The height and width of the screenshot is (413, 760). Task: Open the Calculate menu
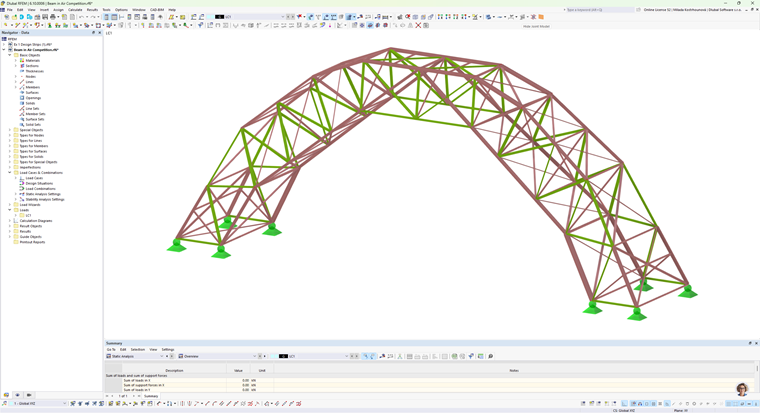coord(75,10)
